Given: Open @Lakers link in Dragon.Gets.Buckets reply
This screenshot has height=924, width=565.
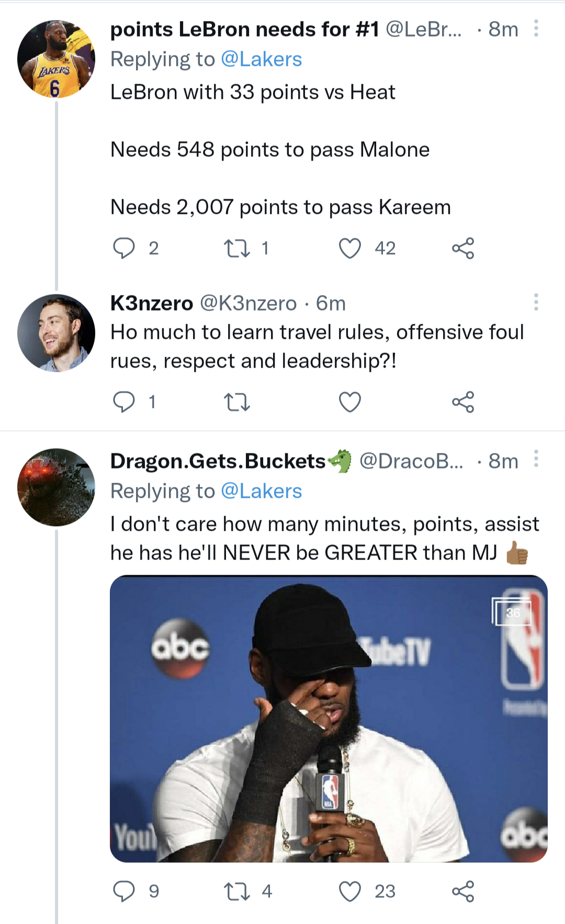Looking at the screenshot, I should pos(261,492).
